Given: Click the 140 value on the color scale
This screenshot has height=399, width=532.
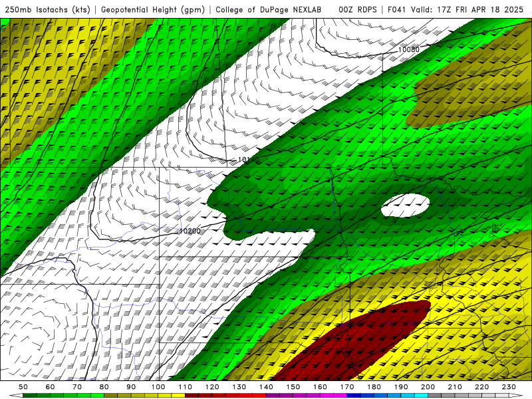Looking at the screenshot, I should [267, 387].
